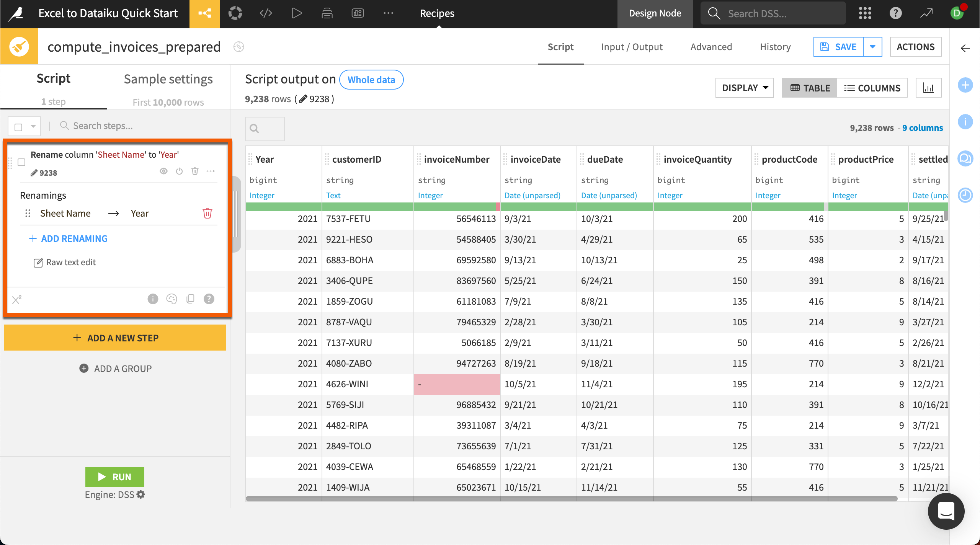Open the applications grid icon top right

(x=866, y=13)
